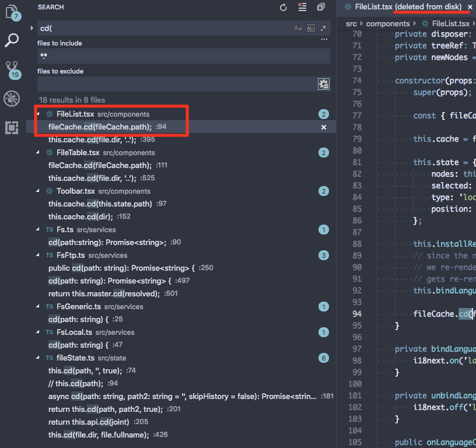Open result return this.cd(path, path2, true); :201
This screenshot has height=448, width=476.
181,409
